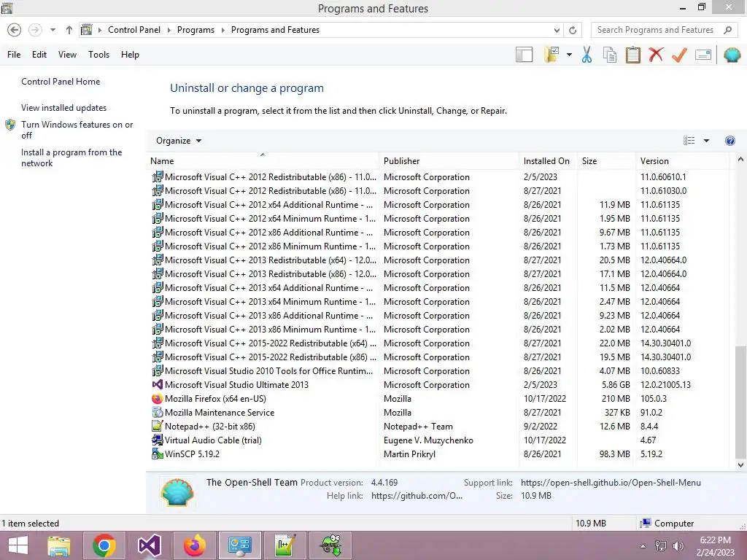Click the volume speaker tray icon
This screenshot has height=560, width=747.
pos(678,546)
